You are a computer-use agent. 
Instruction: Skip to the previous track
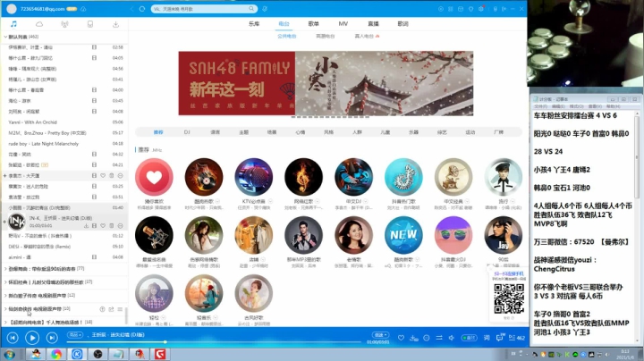click(x=13, y=338)
